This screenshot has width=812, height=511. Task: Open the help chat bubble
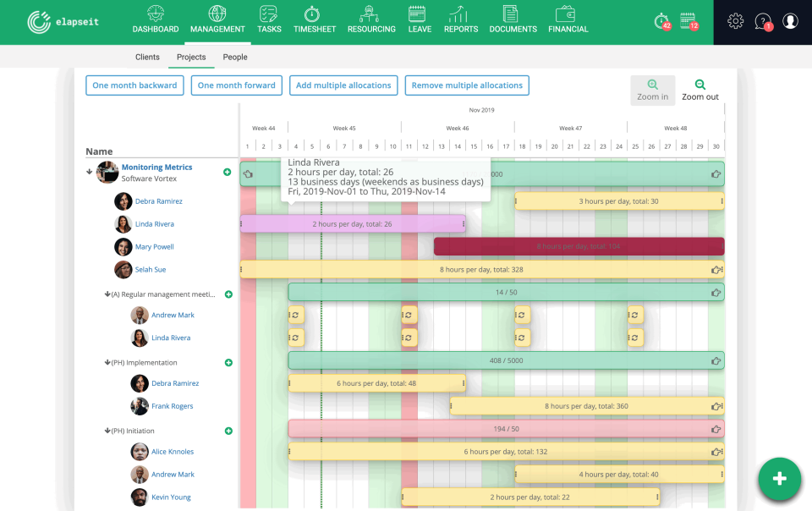(x=762, y=21)
